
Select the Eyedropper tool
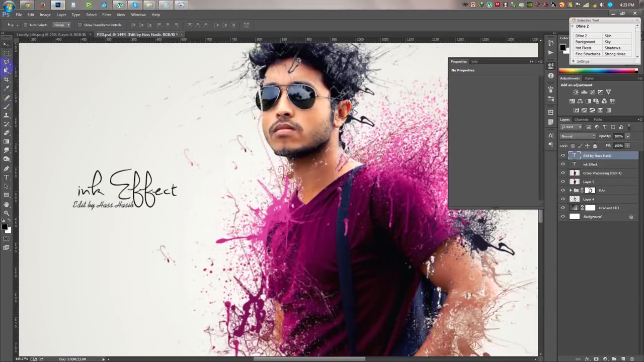pos(7,88)
